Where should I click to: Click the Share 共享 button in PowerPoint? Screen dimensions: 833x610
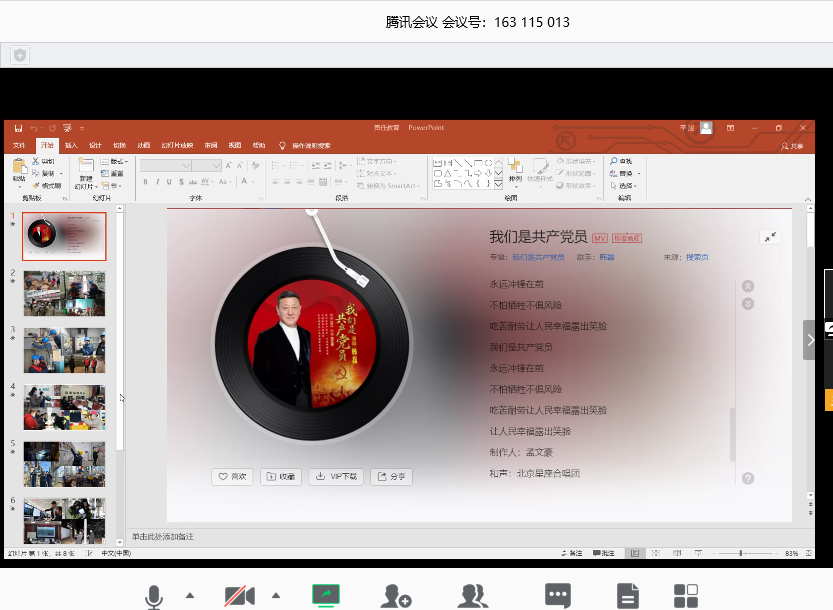(792, 146)
